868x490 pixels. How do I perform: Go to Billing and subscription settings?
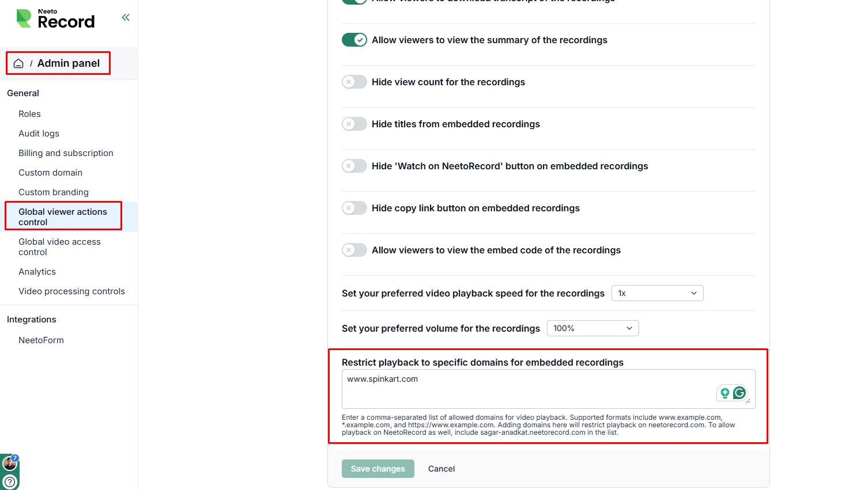pos(66,153)
